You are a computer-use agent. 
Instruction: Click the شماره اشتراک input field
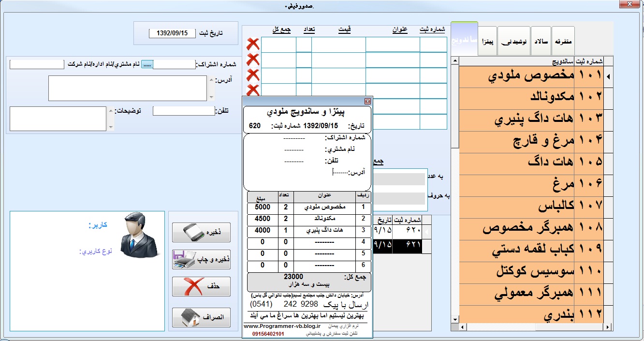175,64
